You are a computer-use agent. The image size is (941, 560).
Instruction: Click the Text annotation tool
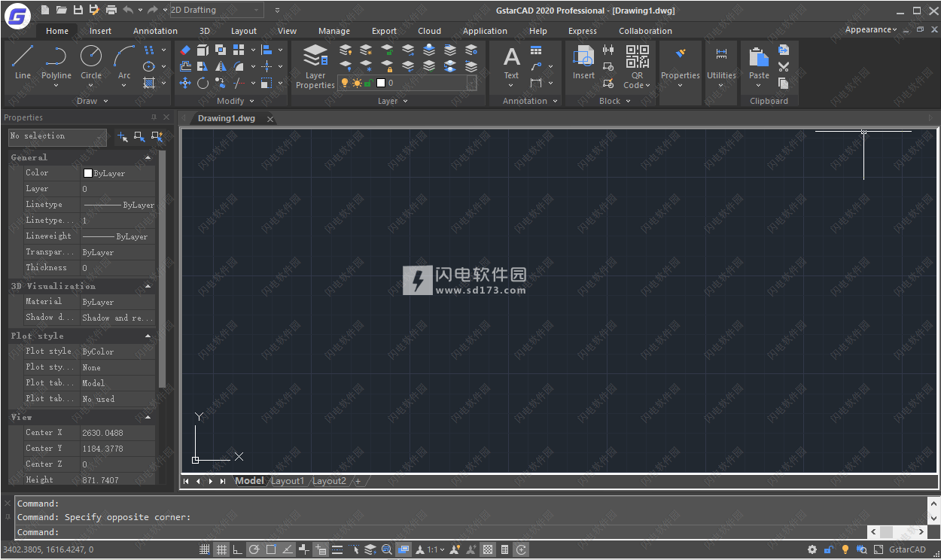point(511,62)
